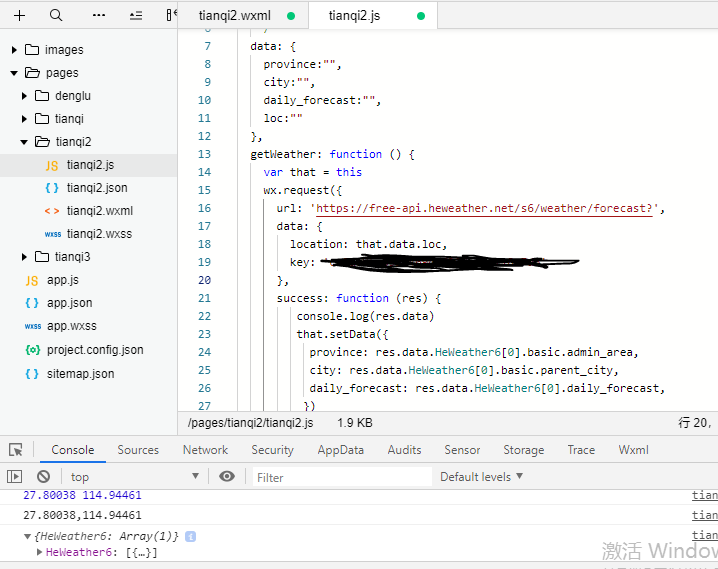Click the 1.9 KB file size label

355,423
